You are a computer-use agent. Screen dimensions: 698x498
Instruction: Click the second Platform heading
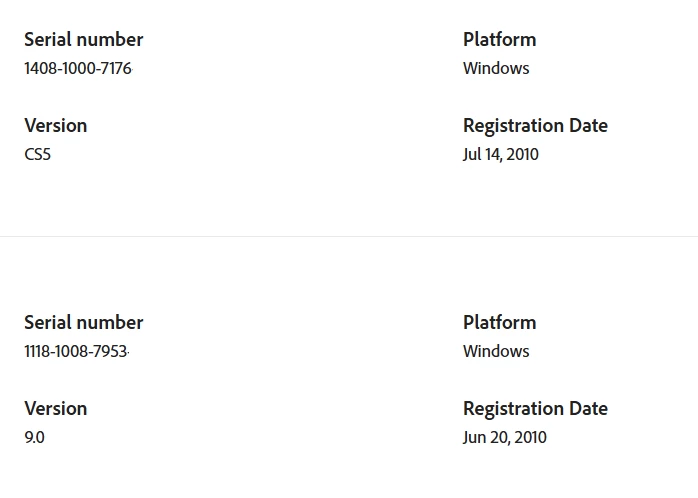pos(499,323)
